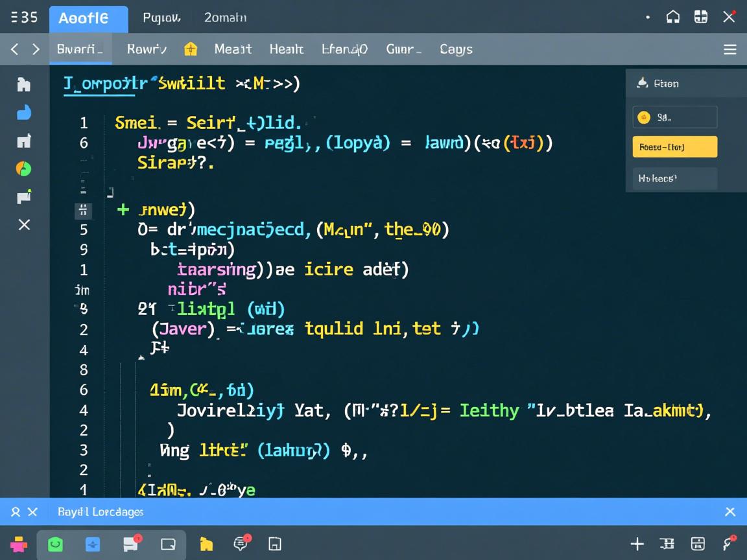The height and width of the screenshot is (560, 747).
Task: Click the blue blob icon in left sidebar
Action: pos(24,113)
